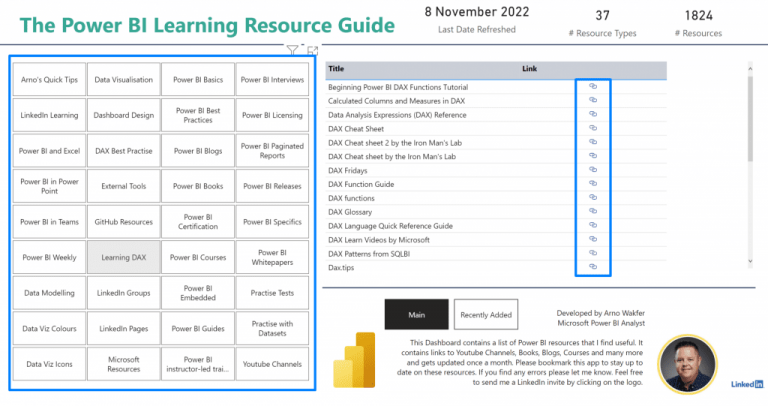Click the developer profile photo
768x406 pixels.
tap(688, 364)
